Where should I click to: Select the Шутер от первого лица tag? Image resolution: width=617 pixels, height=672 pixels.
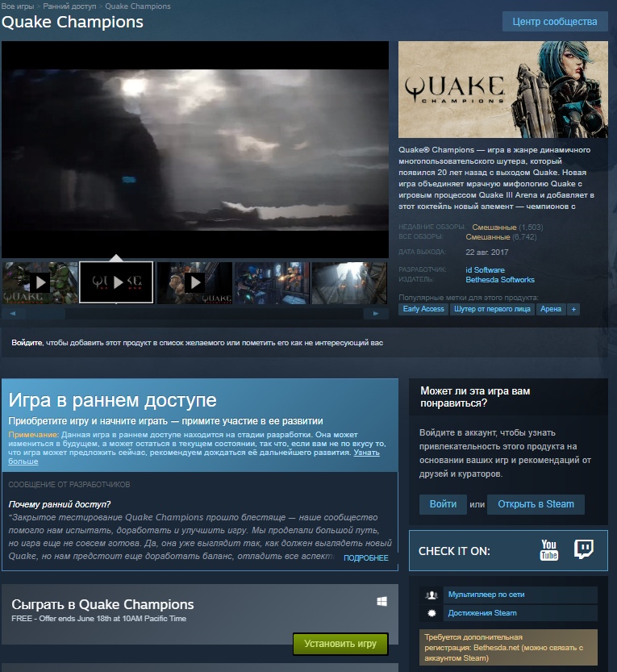point(492,309)
